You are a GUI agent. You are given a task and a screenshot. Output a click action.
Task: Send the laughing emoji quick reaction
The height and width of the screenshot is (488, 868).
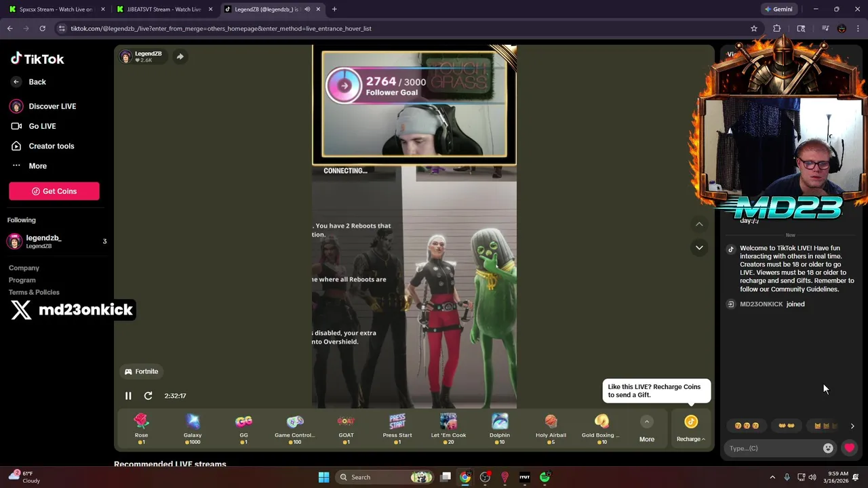(747, 426)
